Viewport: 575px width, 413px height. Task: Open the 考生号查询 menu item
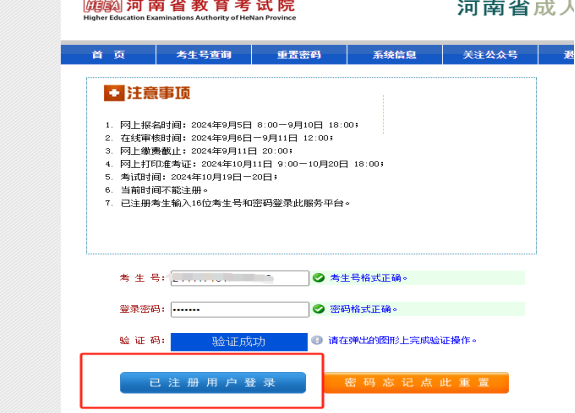coord(204,55)
